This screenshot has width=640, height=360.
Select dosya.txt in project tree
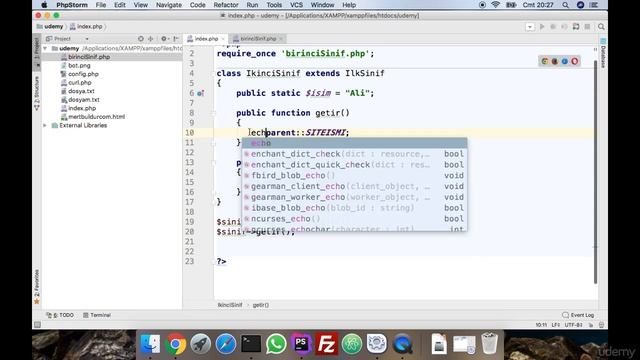[81, 91]
